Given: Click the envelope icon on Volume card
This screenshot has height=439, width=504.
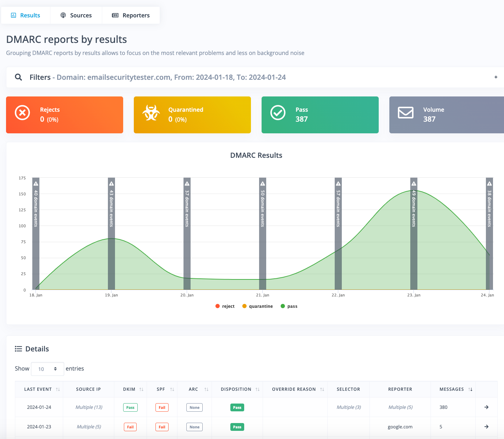Looking at the screenshot, I should click(x=405, y=112).
